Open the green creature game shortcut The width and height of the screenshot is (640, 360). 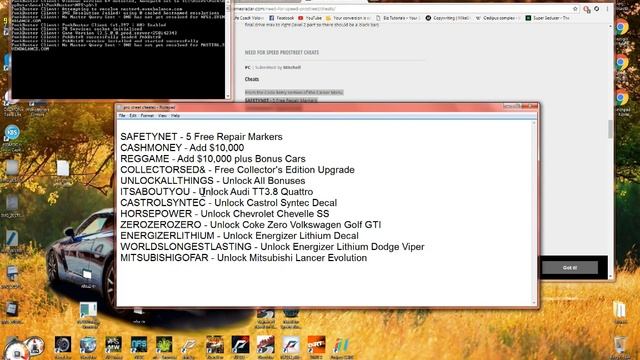164,345
